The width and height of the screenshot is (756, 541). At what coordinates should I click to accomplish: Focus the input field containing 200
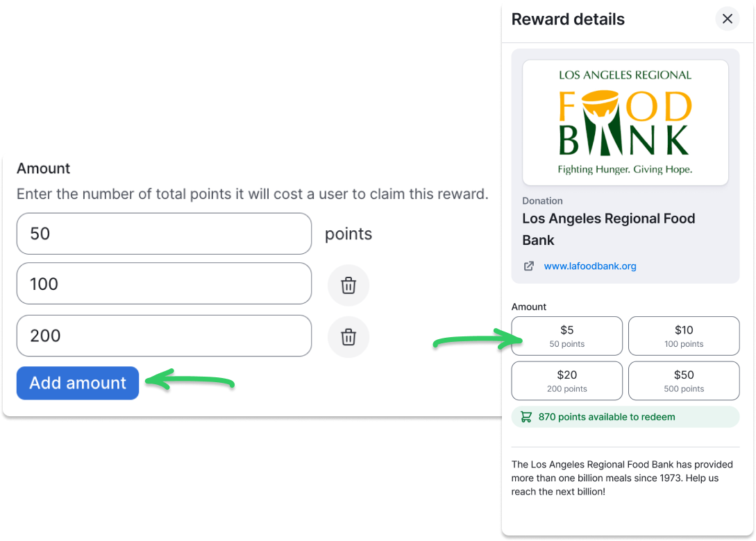coord(164,336)
